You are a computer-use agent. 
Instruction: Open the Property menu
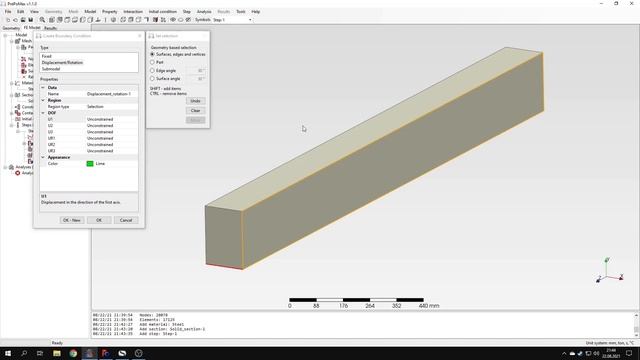pos(109,11)
